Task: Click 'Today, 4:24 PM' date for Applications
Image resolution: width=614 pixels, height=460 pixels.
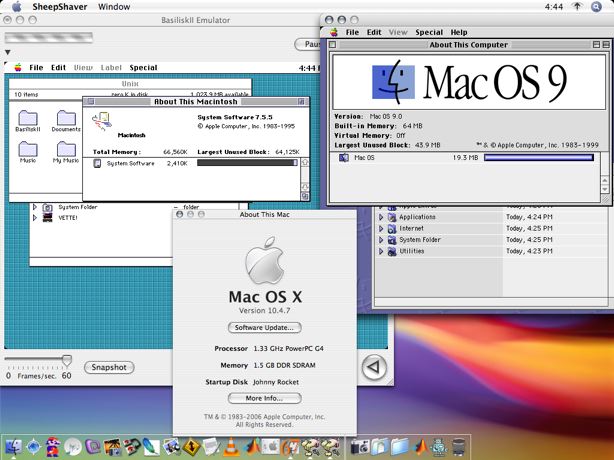Action: [x=529, y=217]
